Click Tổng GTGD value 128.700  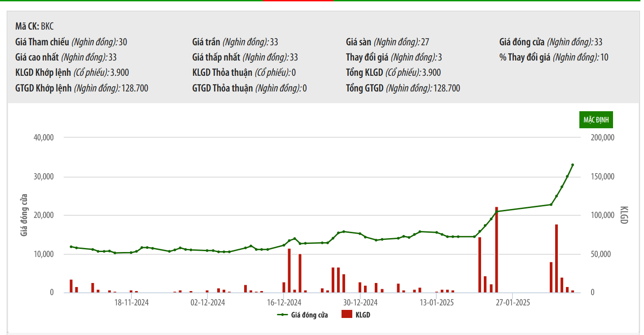447,88
